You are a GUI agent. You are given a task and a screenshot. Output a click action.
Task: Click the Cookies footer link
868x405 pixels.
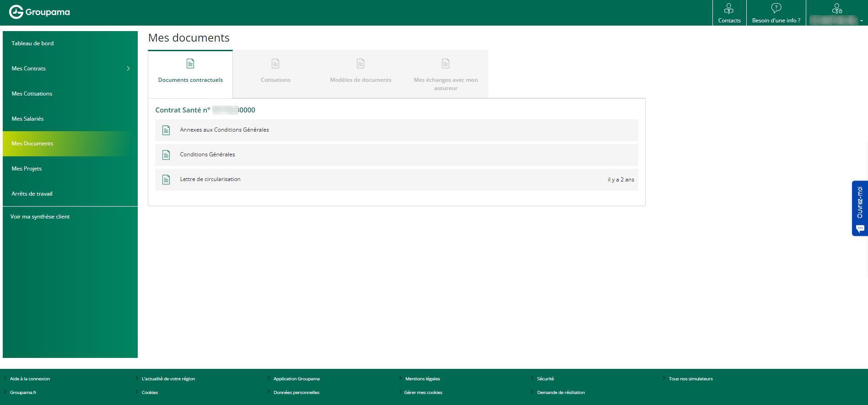tap(150, 393)
